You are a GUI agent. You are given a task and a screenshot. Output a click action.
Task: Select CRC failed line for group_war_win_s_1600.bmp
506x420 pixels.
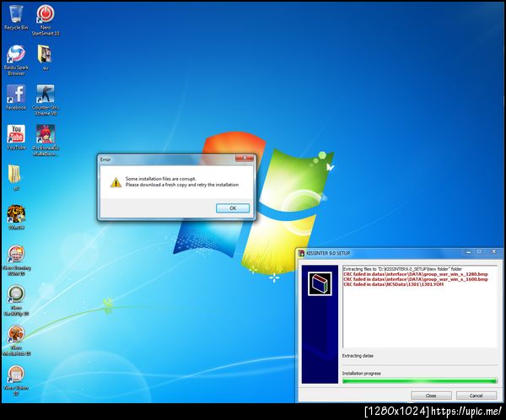pos(416,279)
